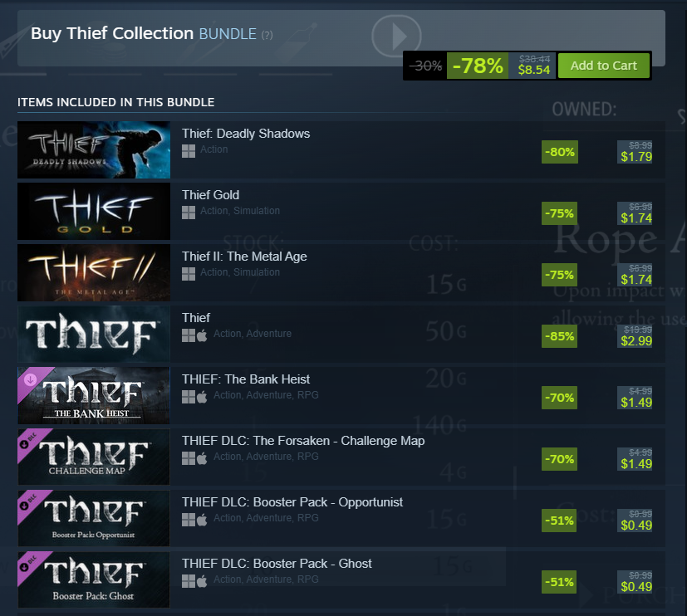Click the Windows icon under Thief II: The Metal Age

tap(189, 274)
